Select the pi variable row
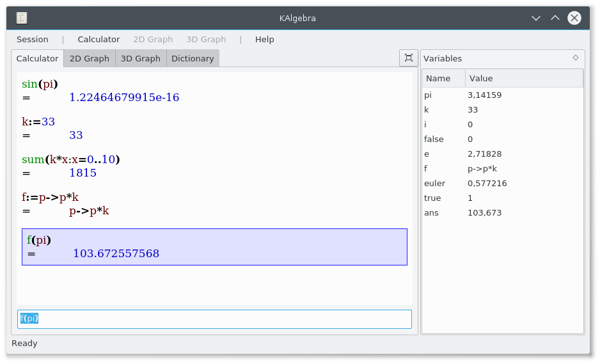The height and width of the screenshot is (364, 600). coord(502,95)
